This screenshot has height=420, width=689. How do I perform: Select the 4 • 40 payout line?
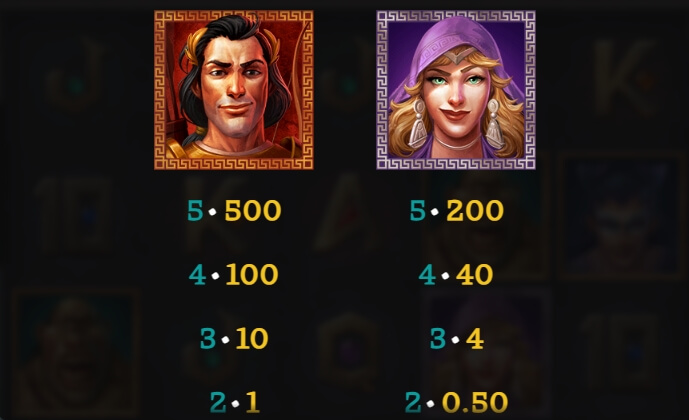coord(456,275)
